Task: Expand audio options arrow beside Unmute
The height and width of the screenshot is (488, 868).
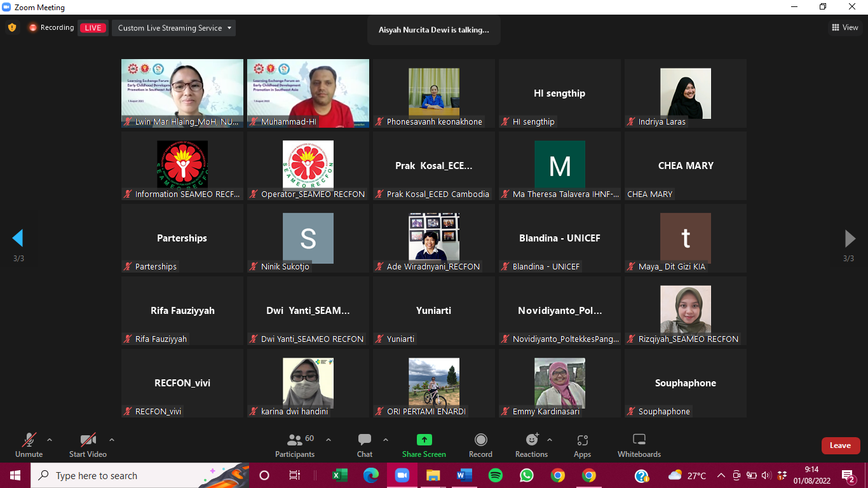Action: 50,440
